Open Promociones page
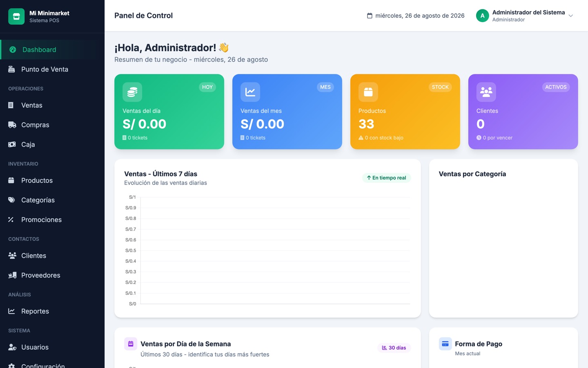The height and width of the screenshot is (368, 588). coord(52,220)
